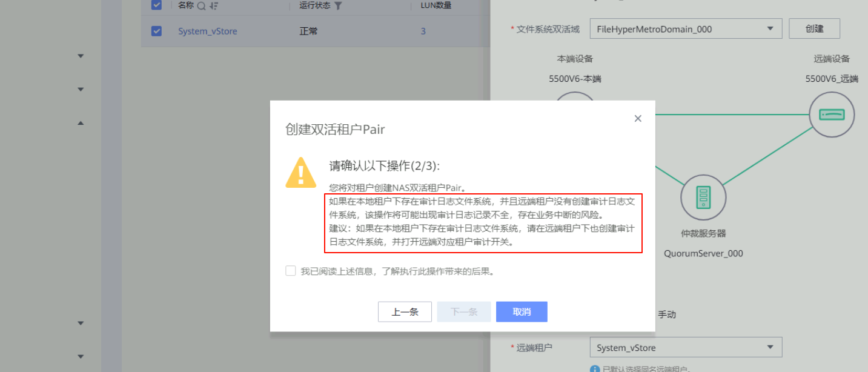The width and height of the screenshot is (868, 372).
Task: Click the search icon beside 名称 column
Action: (x=201, y=5)
